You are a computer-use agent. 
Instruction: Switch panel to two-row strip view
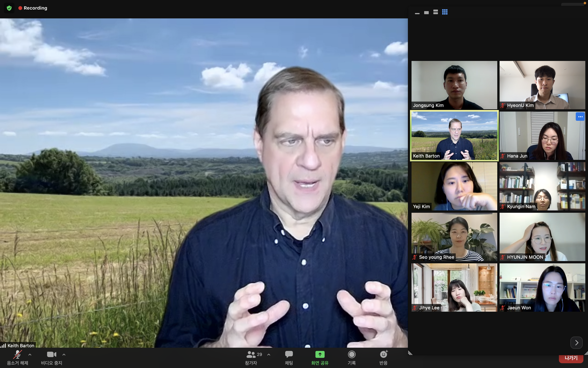436,12
